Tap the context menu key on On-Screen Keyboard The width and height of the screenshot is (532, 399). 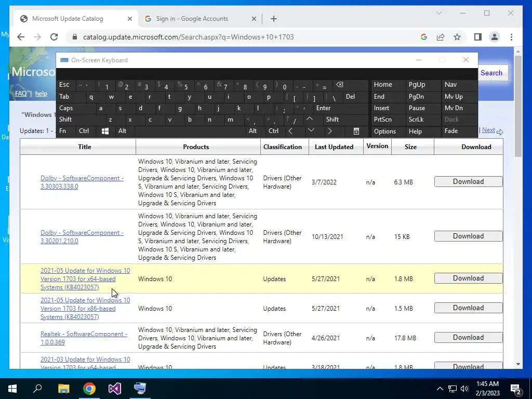(356, 131)
